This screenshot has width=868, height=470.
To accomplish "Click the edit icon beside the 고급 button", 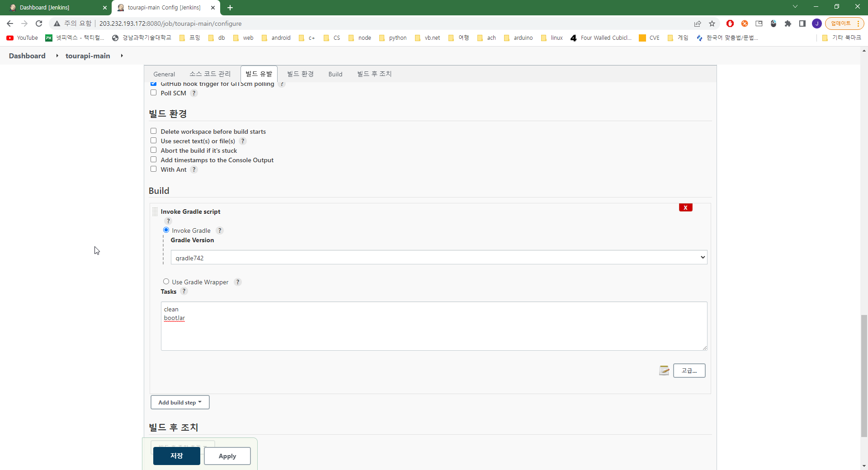I will pyautogui.click(x=664, y=370).
